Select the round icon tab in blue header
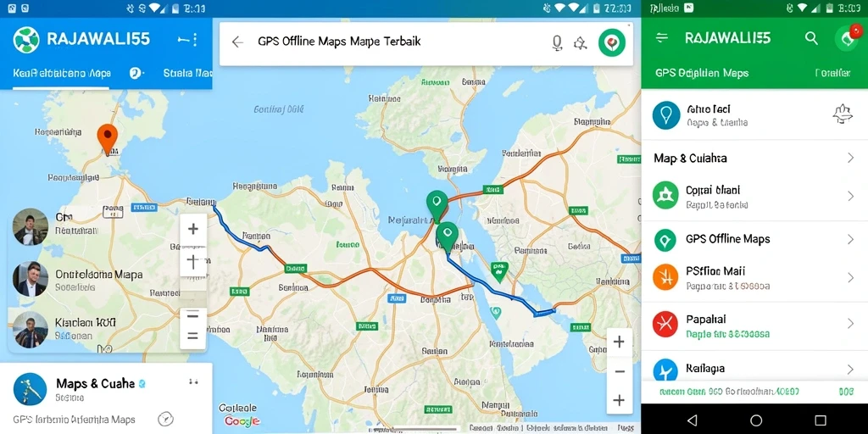868x434 pixels. 136,73
